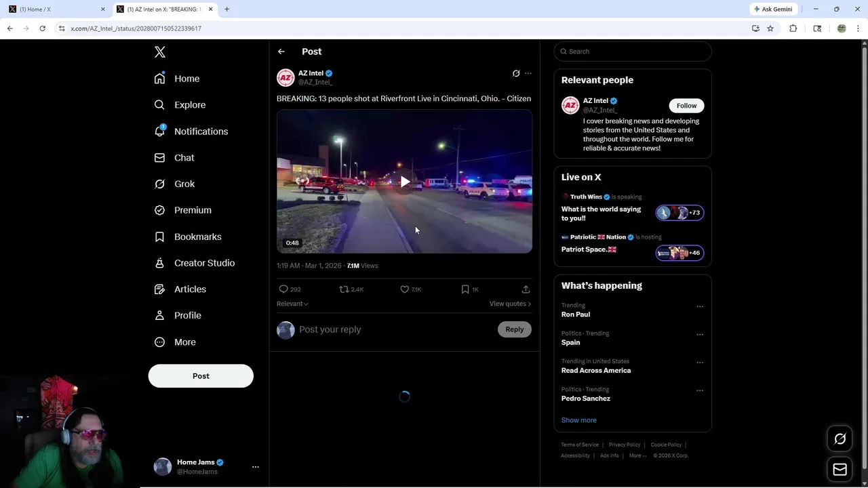This screenshot has height=488, width=868.
Task: Open a new browser tab
Action: pos(226,9)
